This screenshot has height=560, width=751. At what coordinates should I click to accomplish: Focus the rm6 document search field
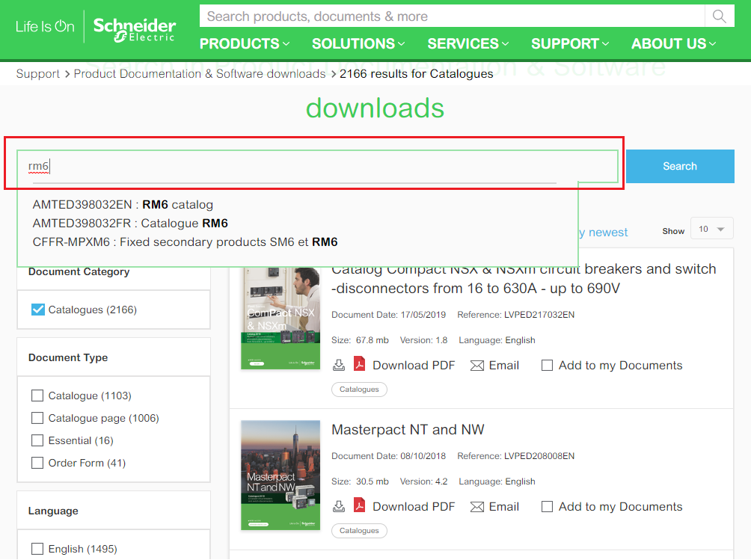[x=317, y=166]
